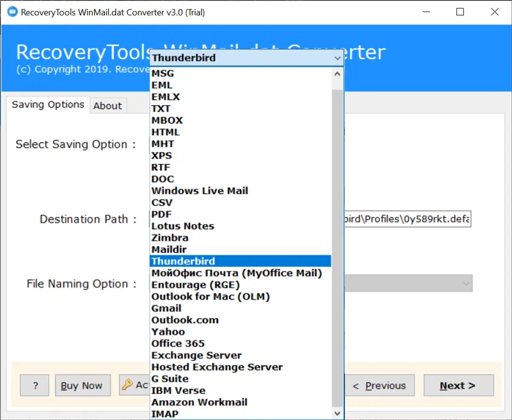Screen dimensions: 512x420
Task: Pick Office 365 from the dropdown list
Action: click(178, 344)
